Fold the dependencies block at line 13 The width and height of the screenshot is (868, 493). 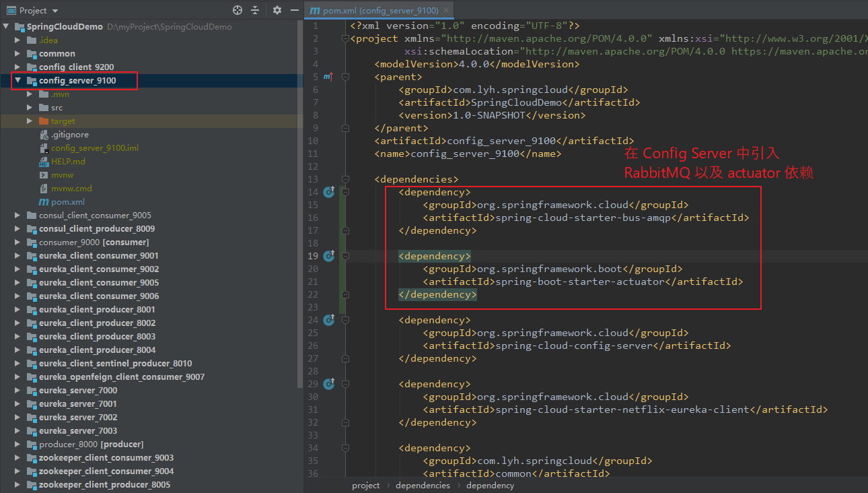point(345,179)
